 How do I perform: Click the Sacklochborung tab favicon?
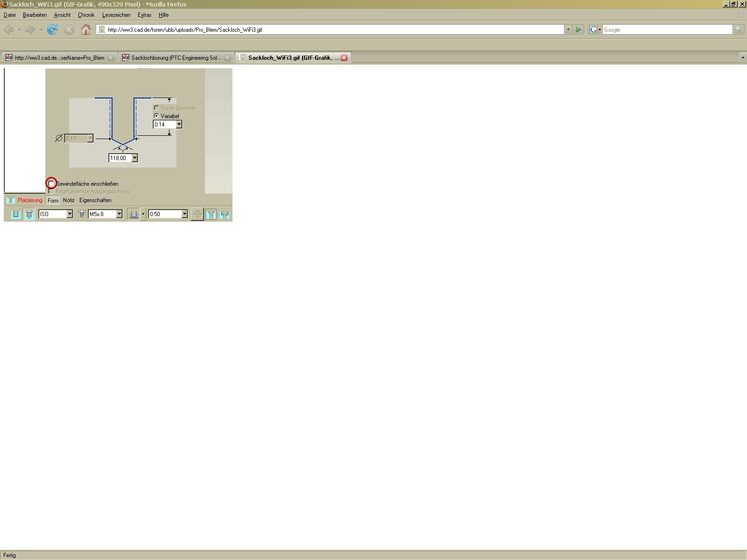(126, 58)
